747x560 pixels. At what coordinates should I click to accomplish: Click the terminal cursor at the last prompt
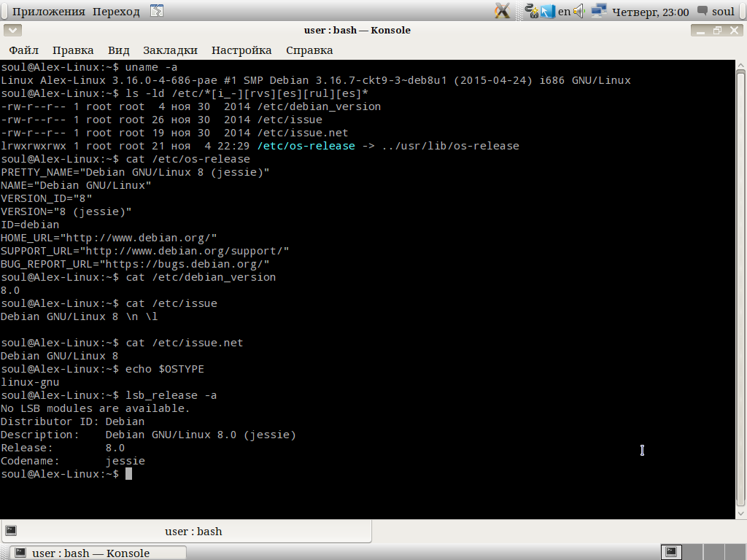(128, 474)
